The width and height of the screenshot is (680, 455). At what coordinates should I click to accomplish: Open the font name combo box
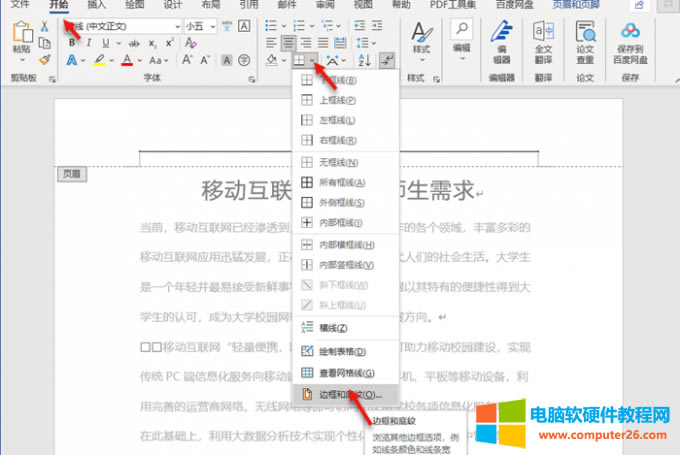(118, 25)
